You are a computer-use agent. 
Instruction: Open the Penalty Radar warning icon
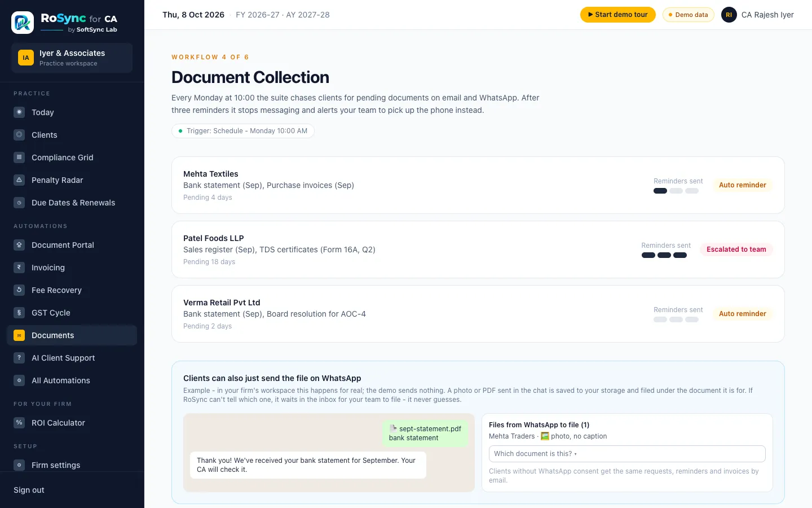19,180
